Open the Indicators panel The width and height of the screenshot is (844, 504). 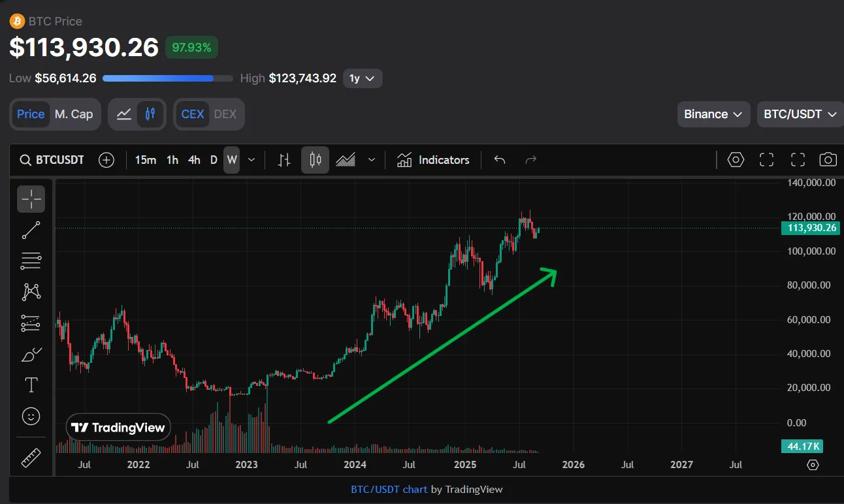click(x=433, y=160)
